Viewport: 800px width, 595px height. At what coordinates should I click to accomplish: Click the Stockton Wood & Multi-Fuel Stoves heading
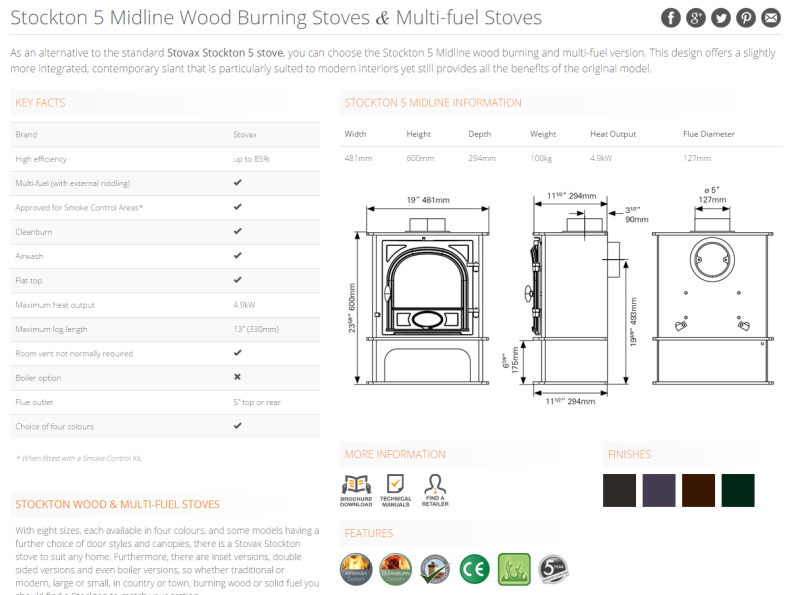[x=117, y=504]
